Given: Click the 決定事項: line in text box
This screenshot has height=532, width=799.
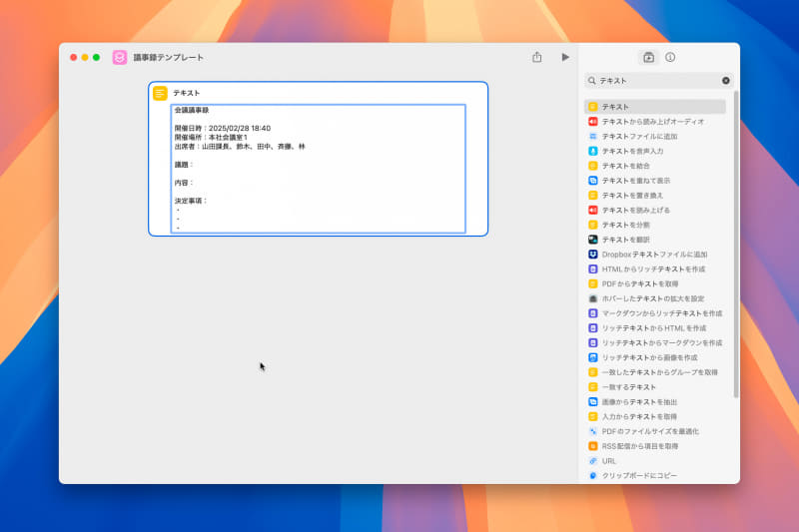Looking at the screenshot, I should click(191, 201).
